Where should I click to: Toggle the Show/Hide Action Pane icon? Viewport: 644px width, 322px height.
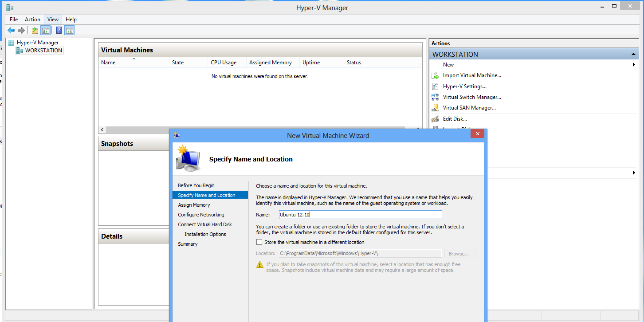pos(69,30)
